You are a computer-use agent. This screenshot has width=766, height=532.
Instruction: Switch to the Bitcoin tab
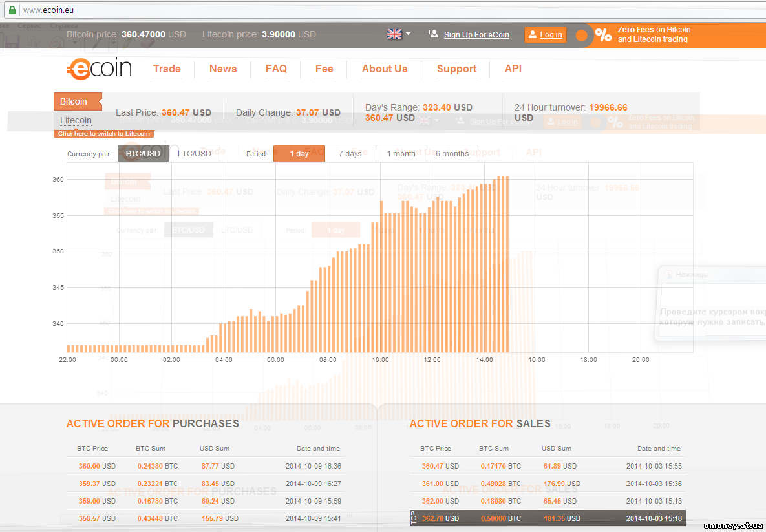[x=78, y=101]
